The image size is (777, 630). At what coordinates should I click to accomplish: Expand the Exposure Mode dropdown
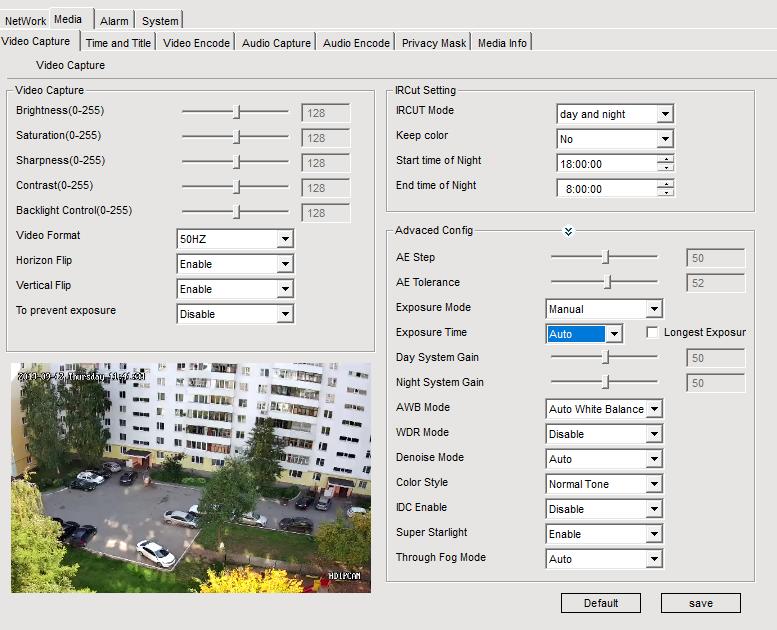click(654, 309)
